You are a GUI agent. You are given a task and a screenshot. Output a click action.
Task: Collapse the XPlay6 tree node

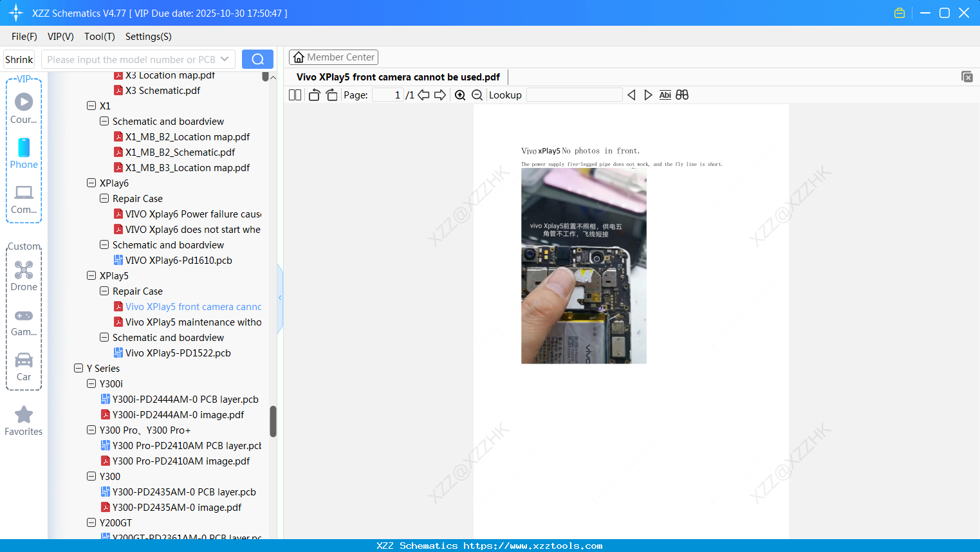(x=91, y=183)
